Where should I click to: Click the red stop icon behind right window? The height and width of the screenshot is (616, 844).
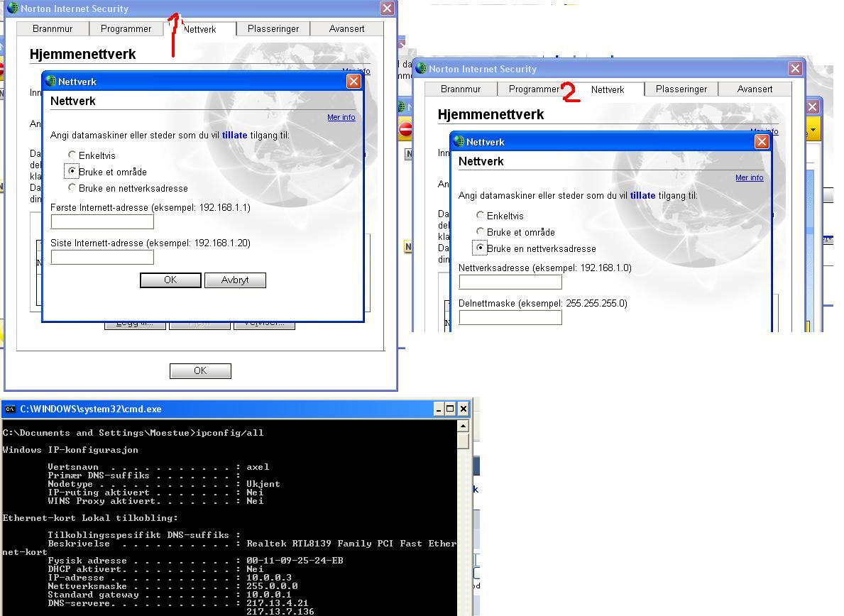pyautogui.click(x=405, y=129)
